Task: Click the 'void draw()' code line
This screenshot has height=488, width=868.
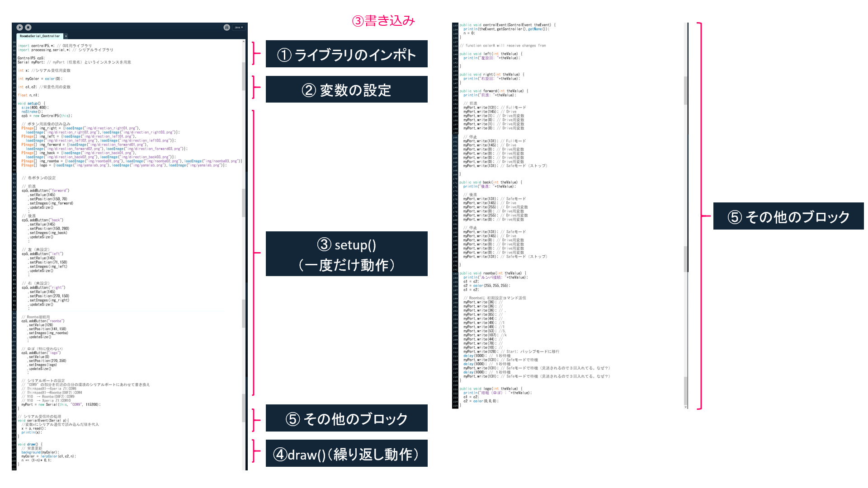Action: pos(30,444)
